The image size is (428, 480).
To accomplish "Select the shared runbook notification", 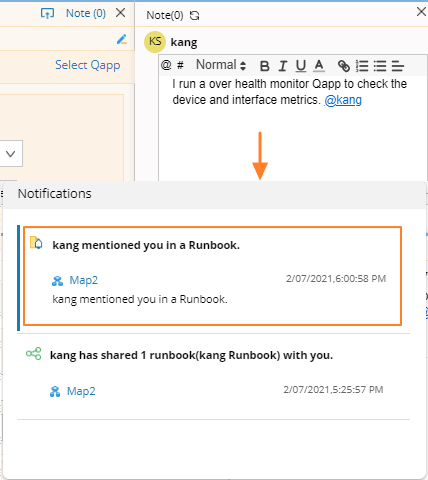I will coord(213,377).
